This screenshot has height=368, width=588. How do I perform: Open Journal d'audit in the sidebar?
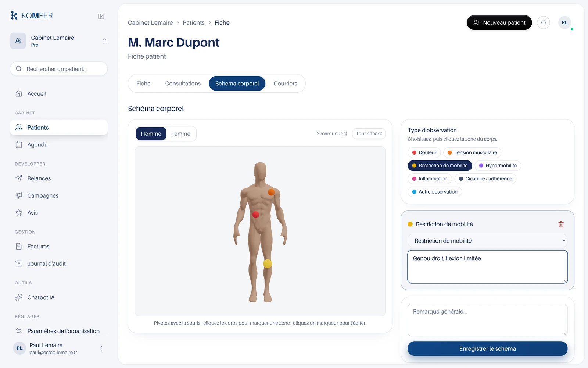[59, 263]
